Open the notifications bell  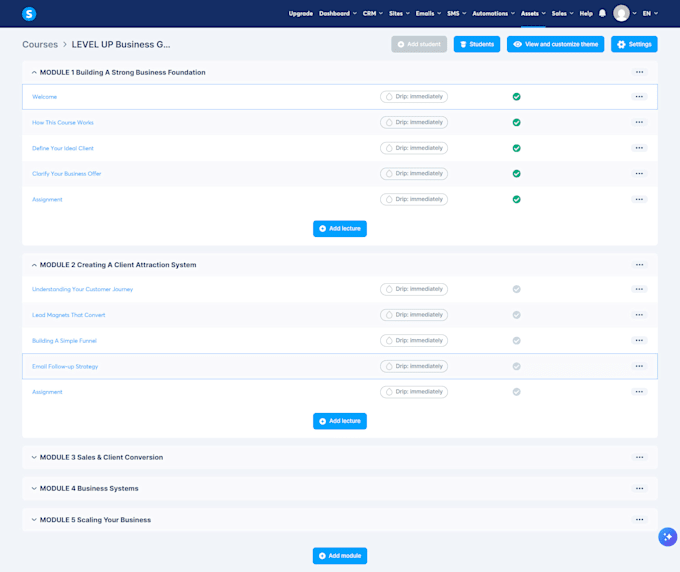[x=602, y=13]
